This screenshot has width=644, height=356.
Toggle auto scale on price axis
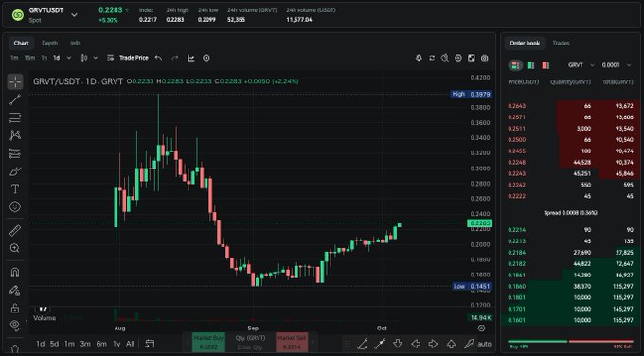coord(485,344)
